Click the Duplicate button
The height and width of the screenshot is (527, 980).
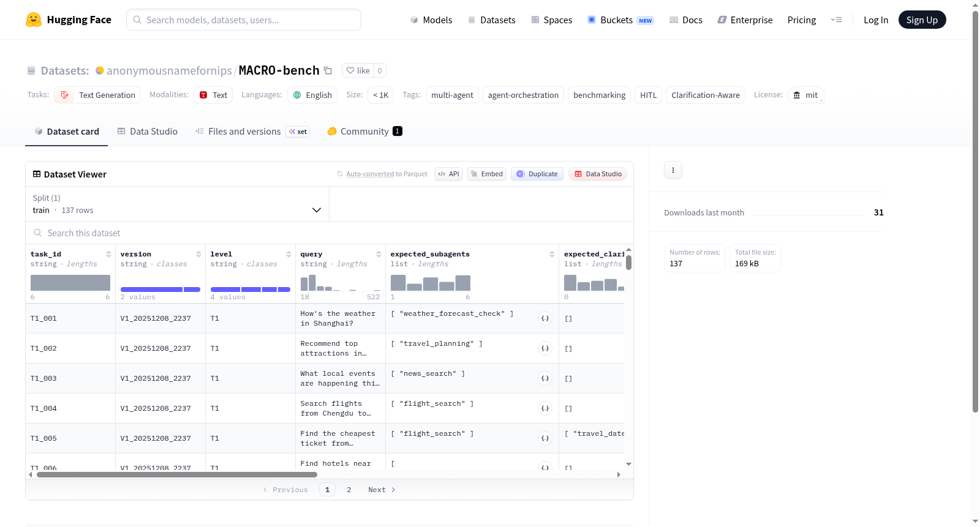tap(537, 174)
